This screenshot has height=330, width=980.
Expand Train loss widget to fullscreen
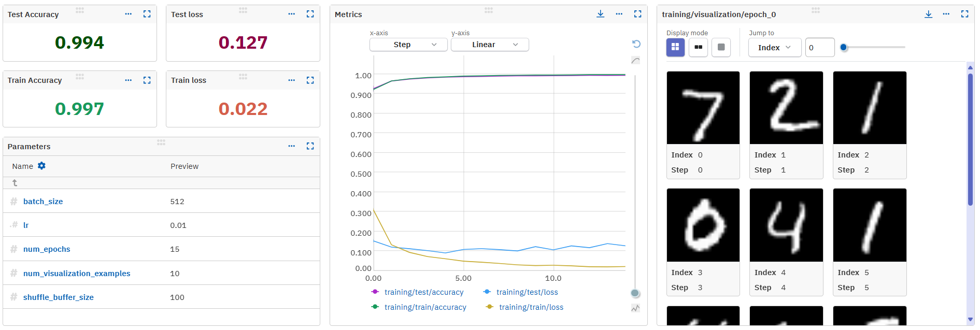pyautogui.click(x=310, y=80)
